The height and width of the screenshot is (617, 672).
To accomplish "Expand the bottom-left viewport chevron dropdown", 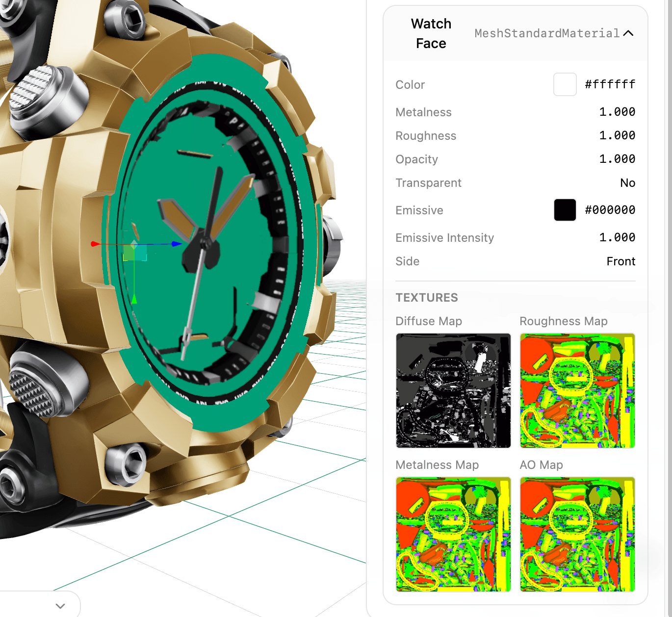I will (x=60, y=606).
